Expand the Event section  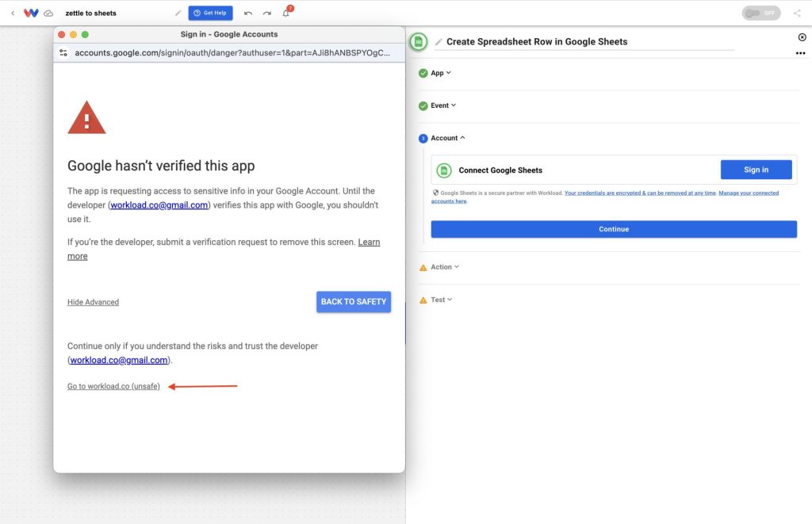[443, 105]
